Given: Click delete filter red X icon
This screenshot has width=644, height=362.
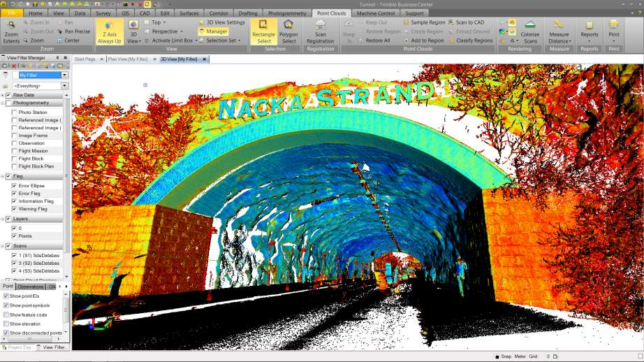Looking at the screenshot, I should pos(14,66).
